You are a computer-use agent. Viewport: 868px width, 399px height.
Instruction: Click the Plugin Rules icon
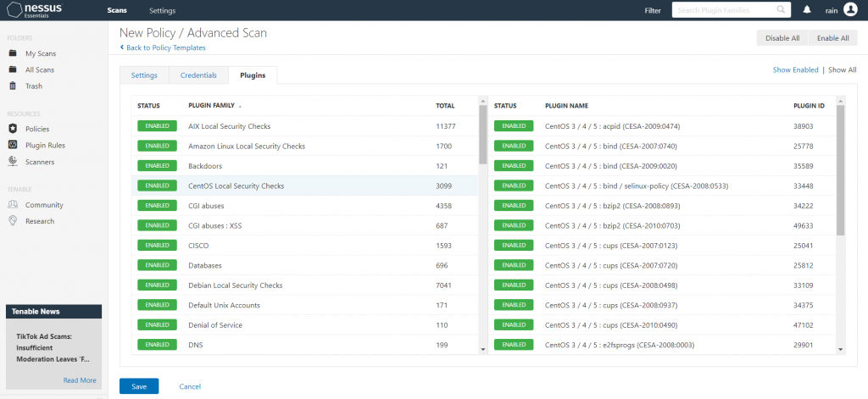(13, 145)
